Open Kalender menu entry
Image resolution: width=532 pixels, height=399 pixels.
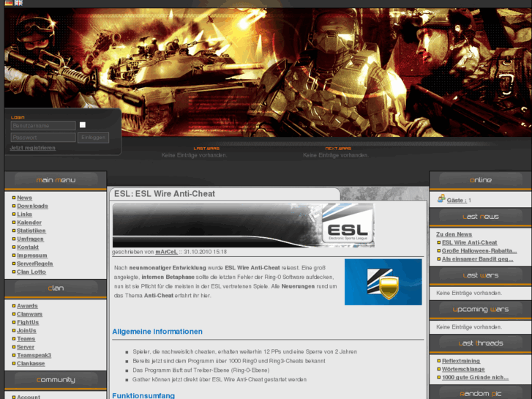click(29, 223)
